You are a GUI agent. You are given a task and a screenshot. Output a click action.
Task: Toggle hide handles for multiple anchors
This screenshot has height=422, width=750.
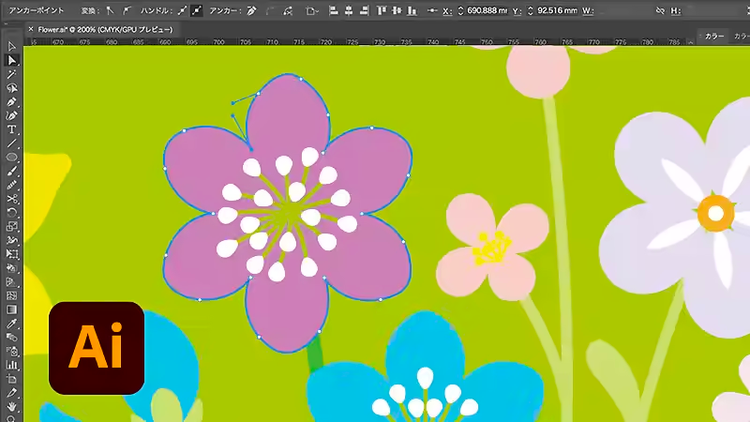click(x=197, y=9)
